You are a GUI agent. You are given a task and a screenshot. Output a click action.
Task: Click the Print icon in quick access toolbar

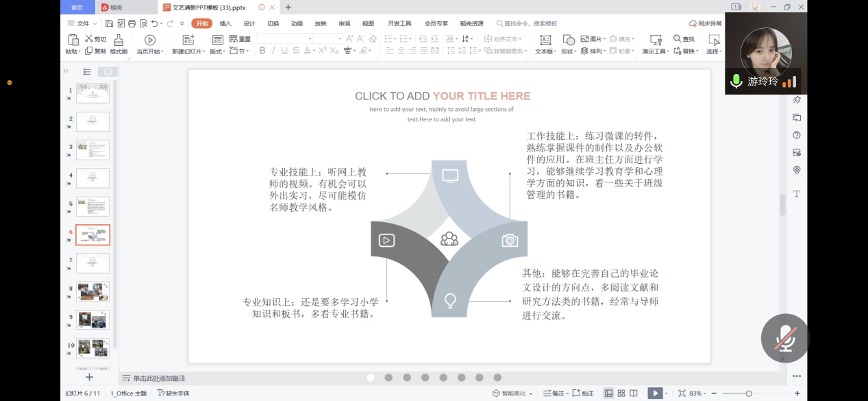(x=132, y=23)
